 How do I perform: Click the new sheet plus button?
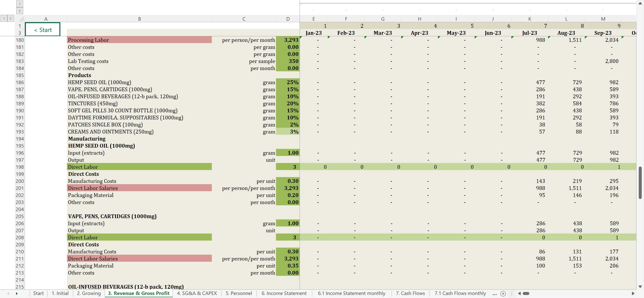[503, 293]
